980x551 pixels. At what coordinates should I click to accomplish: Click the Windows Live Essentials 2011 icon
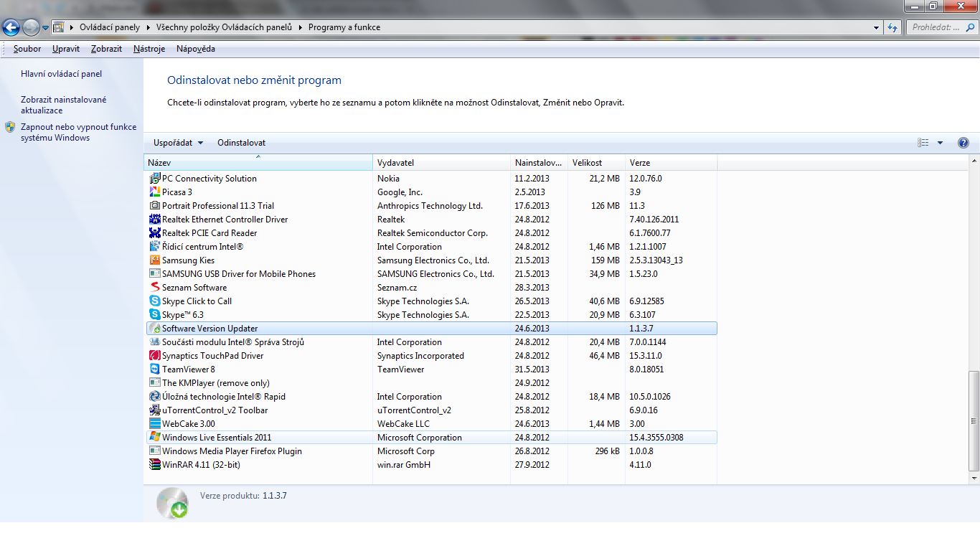[x=154, y=438]
